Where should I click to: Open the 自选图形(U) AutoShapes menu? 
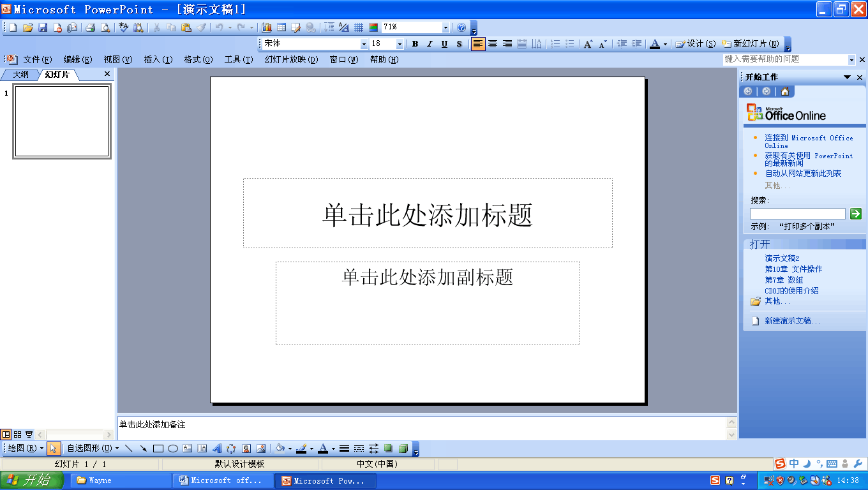[93, 449]
